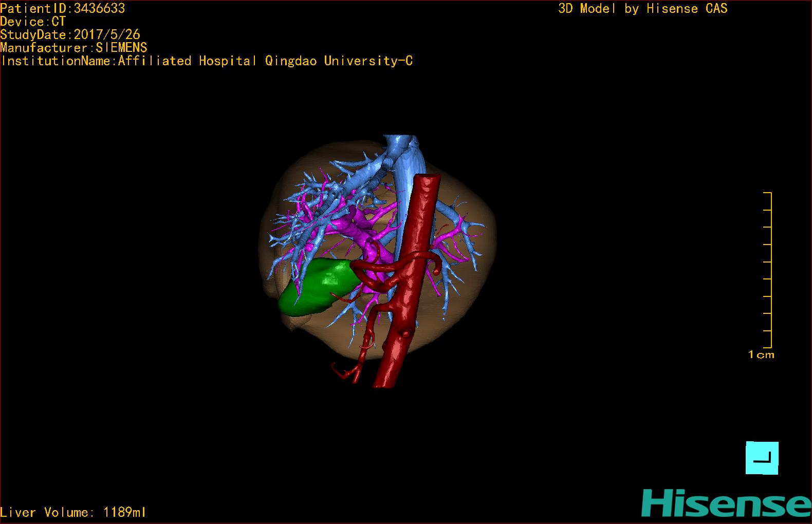The height and width of the screenshot is (524, 812).
Task: Click the StudyDate:2017/5/26 text
Action: click(x=70, y=34)
